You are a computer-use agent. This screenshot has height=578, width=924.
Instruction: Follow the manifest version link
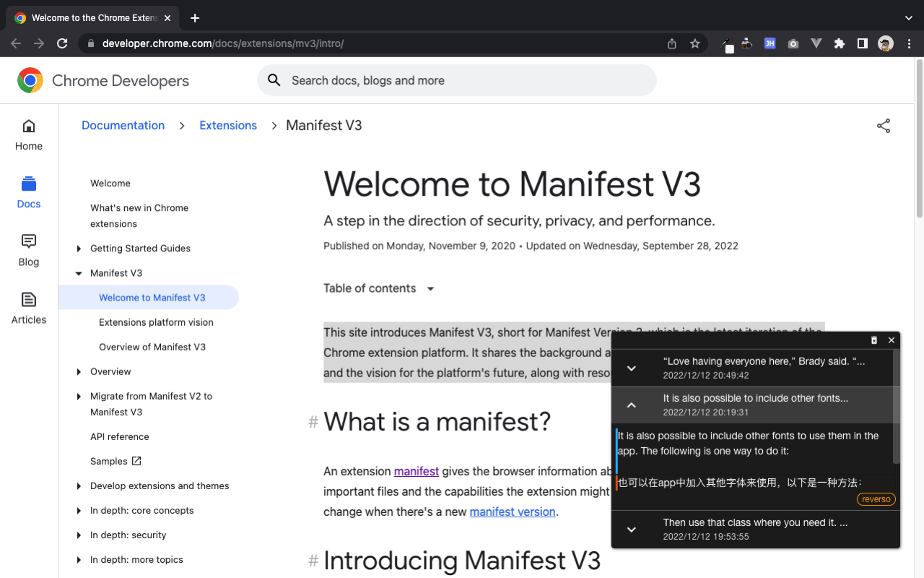pos(513,512)
